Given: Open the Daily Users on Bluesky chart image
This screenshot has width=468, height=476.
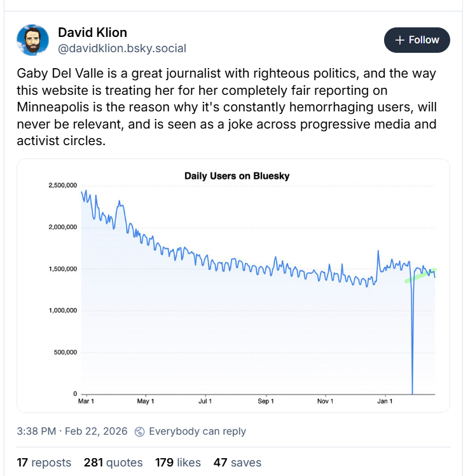Looking at the screenshot, I should (233, 286).
